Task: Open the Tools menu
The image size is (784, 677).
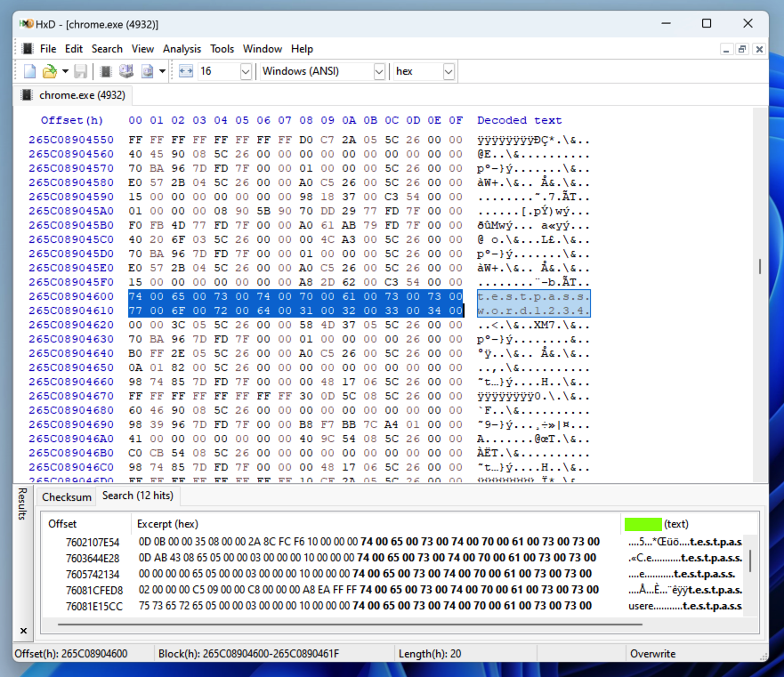Action: (x=222, y=49)
